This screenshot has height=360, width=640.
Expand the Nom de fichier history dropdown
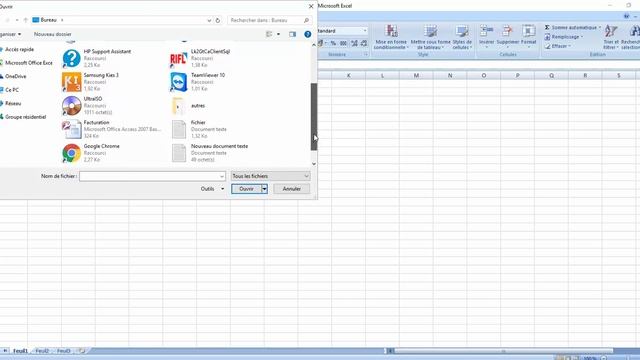click(x=222, y=176)
